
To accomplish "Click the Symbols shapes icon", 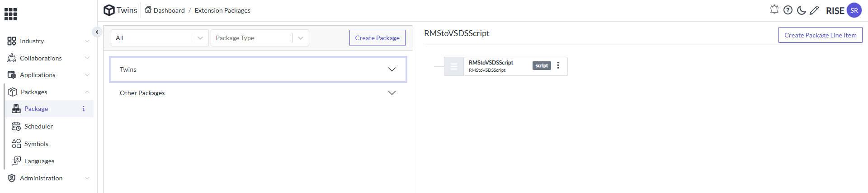I will 16,143.
